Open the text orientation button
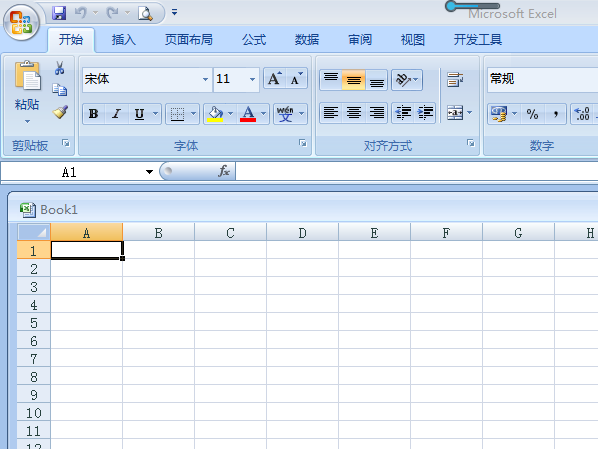The image size is (598, 449). pyautogui.click(x=407, y=79)
